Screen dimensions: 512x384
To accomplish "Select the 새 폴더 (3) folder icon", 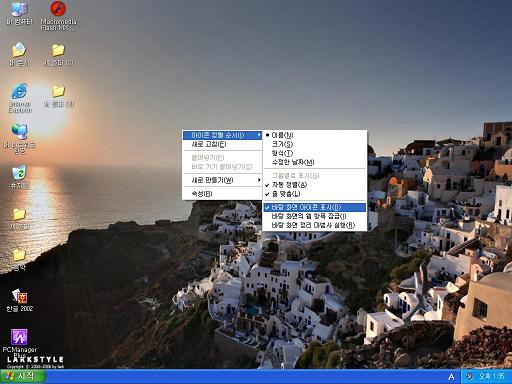I will pos(58,96).
